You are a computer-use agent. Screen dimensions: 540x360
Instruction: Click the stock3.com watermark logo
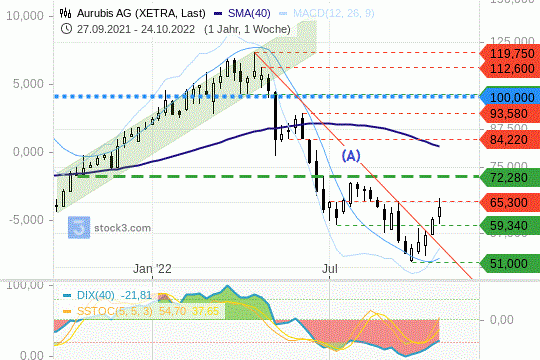coord(79,227)
